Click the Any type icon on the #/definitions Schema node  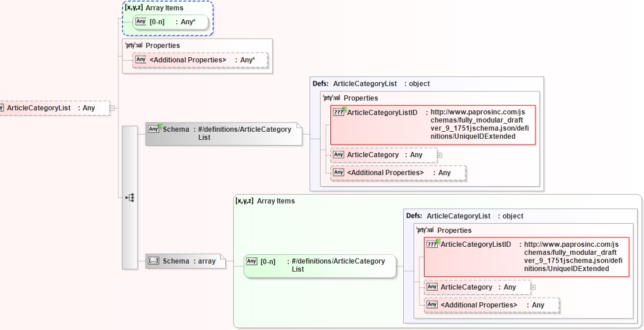tap(153, 129)
